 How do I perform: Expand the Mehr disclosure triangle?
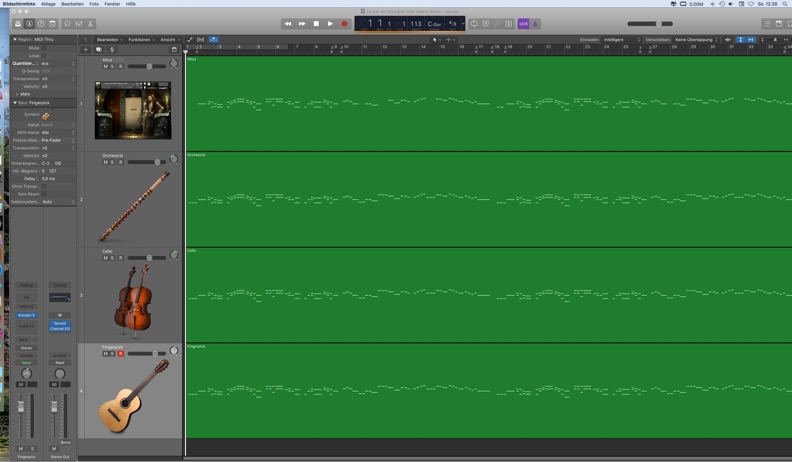17,94
